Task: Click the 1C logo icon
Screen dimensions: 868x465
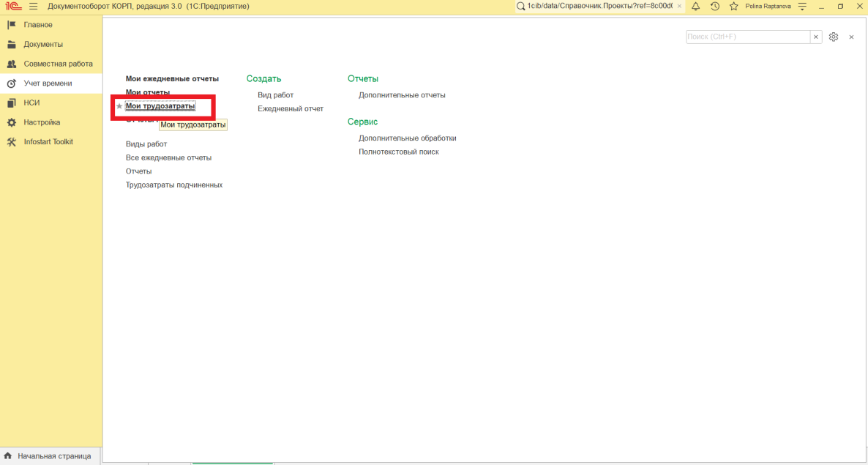Action: point(12,7)
